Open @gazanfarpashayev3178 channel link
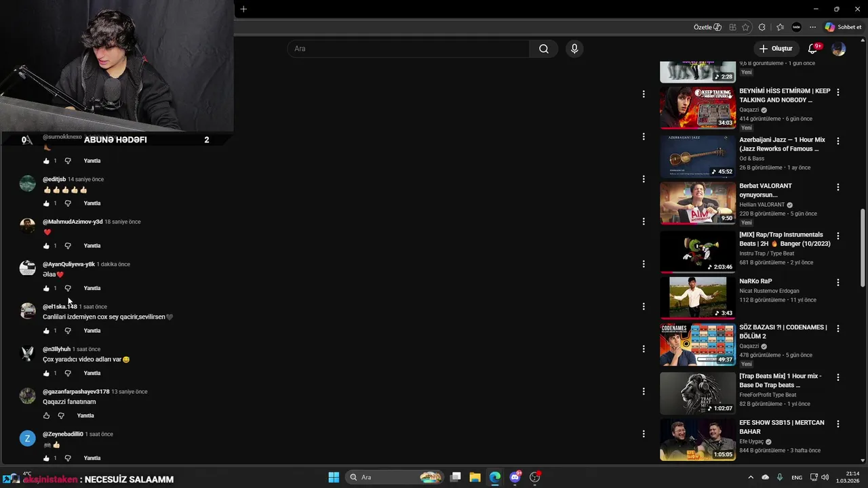Image resolution: width=868 pixels, height=488 pixels. point(76,392)
